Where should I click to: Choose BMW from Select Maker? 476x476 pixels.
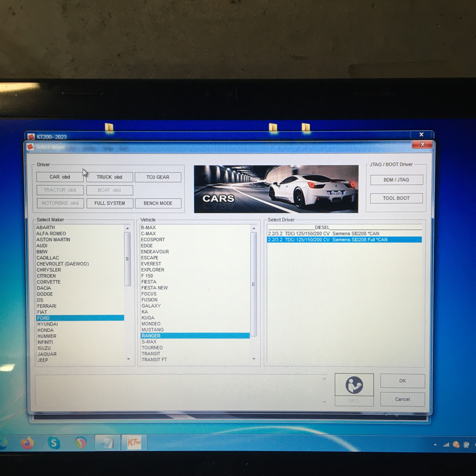(x=42, y=252)
